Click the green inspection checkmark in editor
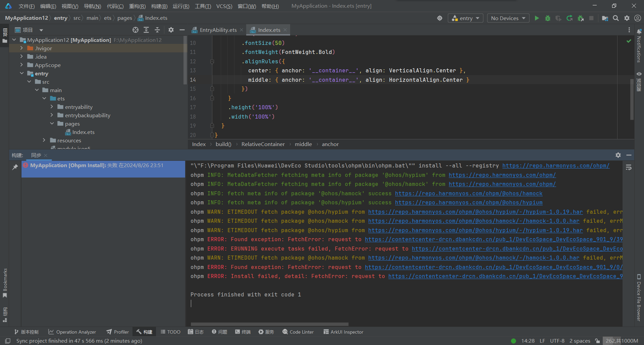Viewport: 644px width, 345px height. [x=629, y=41]
